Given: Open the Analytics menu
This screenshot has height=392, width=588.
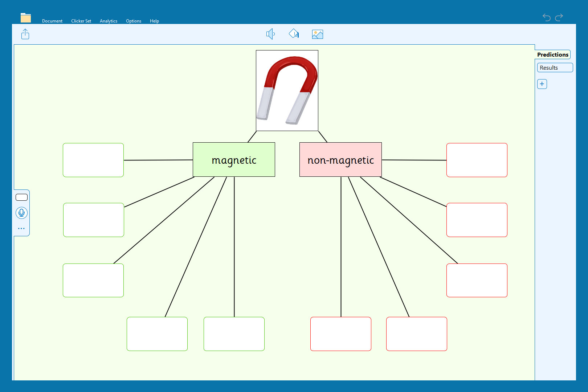Looking at the screenshot, I should 109,21.
